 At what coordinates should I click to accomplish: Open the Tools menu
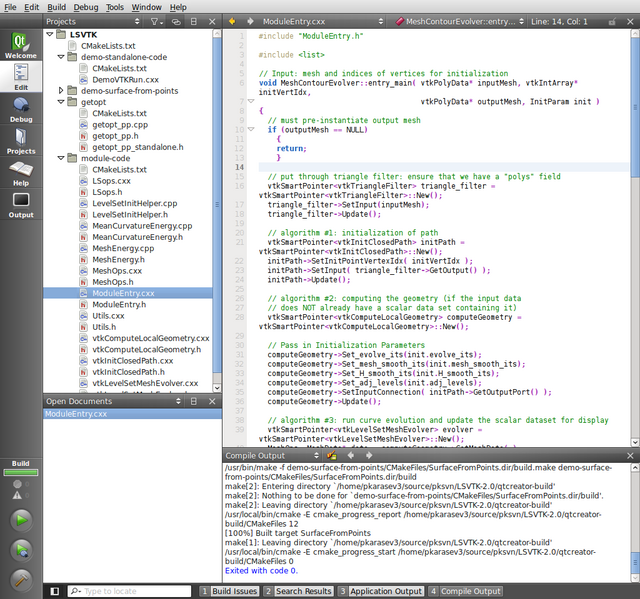(x=115, y=7)
